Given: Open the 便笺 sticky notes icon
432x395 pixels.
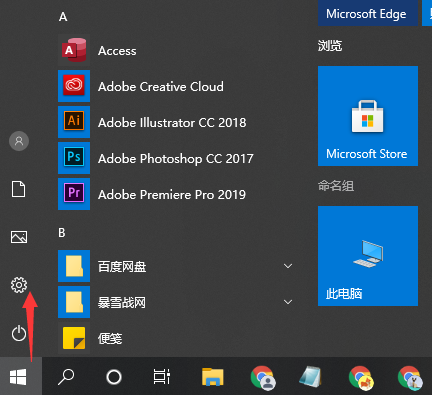Looking at the screenshot, I should tap(74, 338).
